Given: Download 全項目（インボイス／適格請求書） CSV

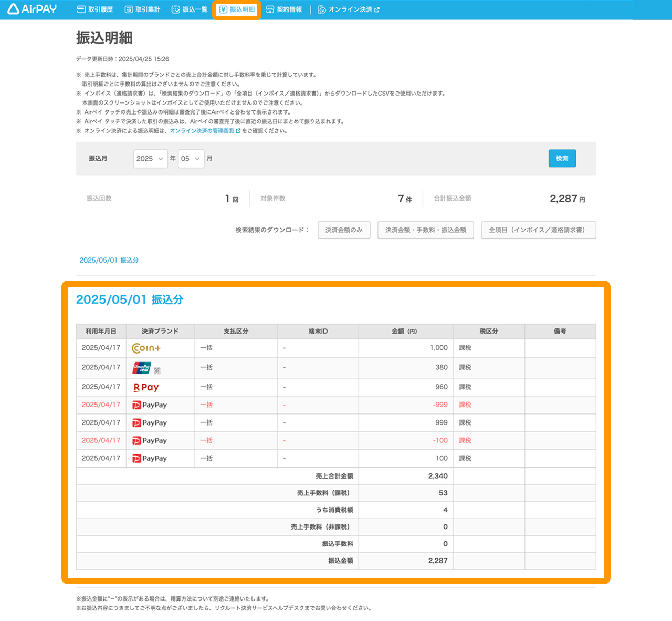Looking at the screenshot, I should 538,230.
